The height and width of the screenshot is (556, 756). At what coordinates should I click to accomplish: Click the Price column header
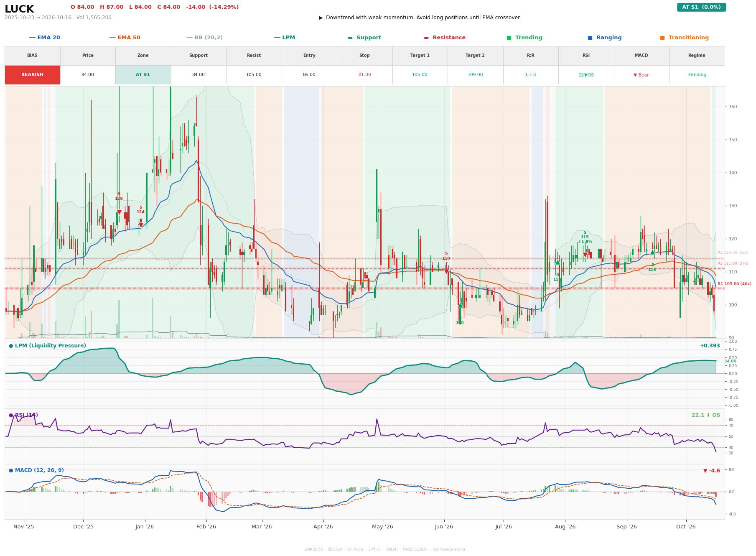click(88, 55)
